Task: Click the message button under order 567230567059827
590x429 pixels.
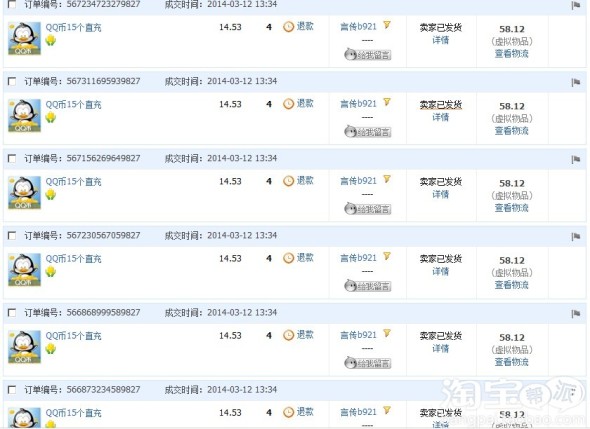Action: (368, 286)
